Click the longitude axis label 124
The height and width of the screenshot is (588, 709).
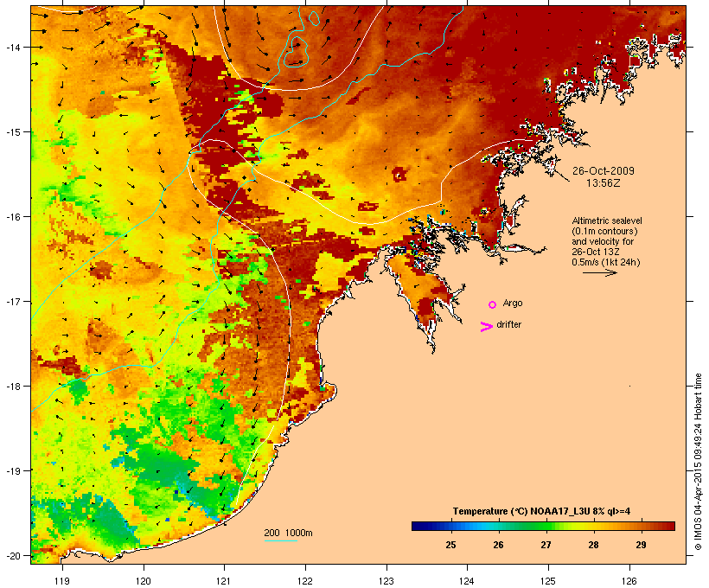pyautogui.click(x=467, y=581)
